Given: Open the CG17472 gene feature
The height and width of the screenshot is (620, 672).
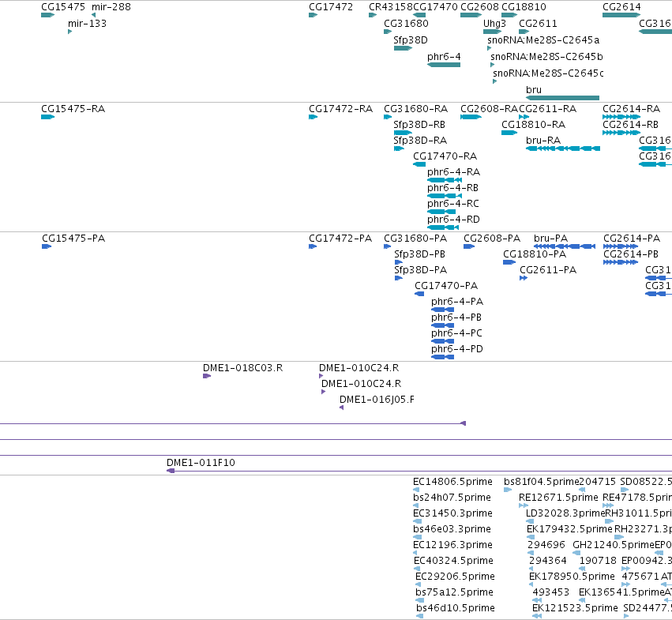Looking at the screenshot, I should 313,15.
